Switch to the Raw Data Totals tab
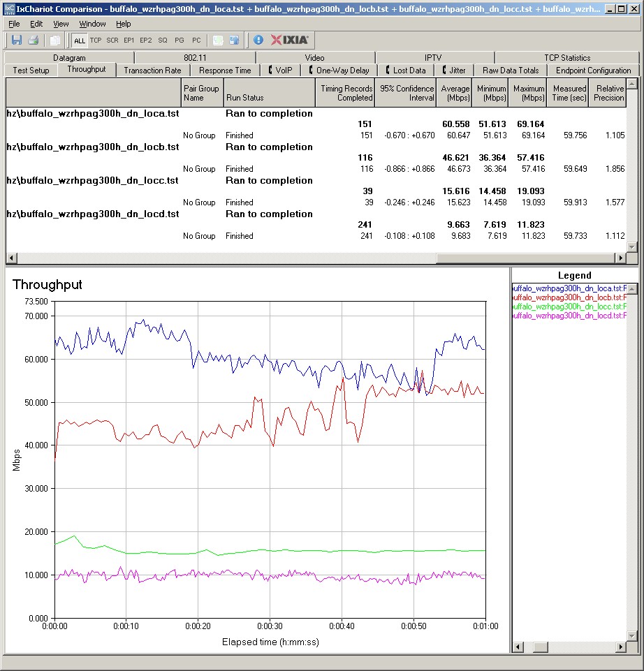 coord(511,71)
